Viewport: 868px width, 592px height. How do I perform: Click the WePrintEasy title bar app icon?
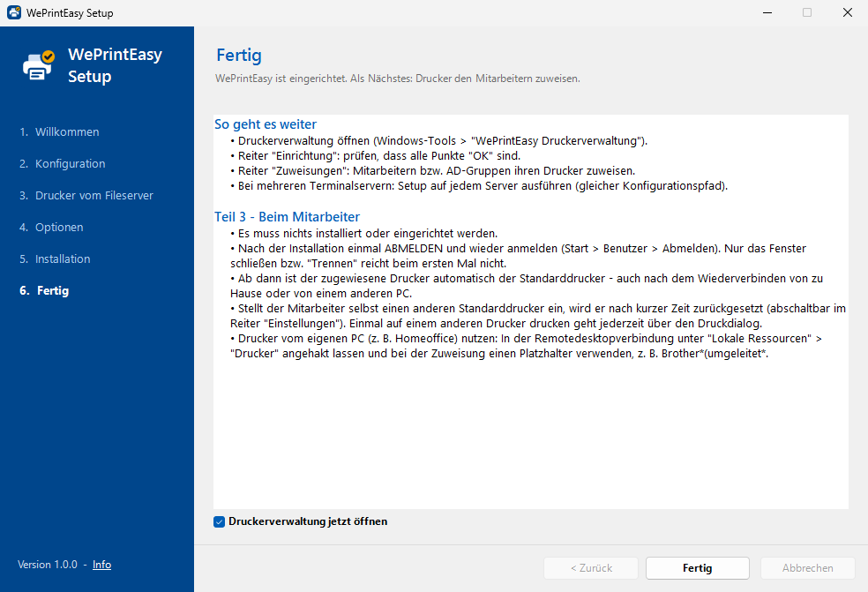(14, 12)
